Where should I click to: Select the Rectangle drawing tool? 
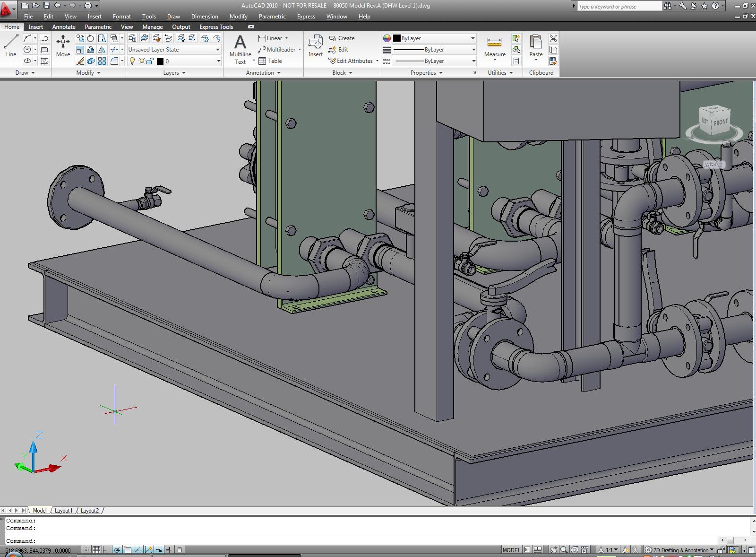click(44, 50)
